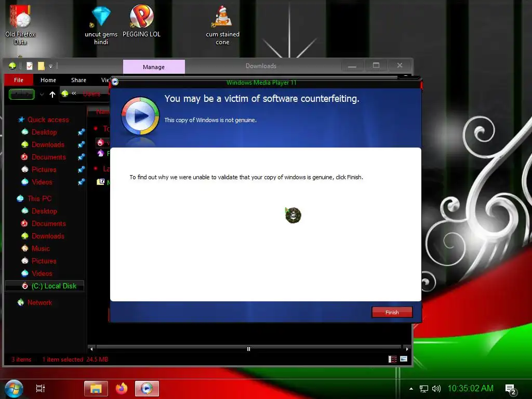This screenshot has width=532, height=399.
Task: Switch to Details view in status bar
Action: click(393, 359)
